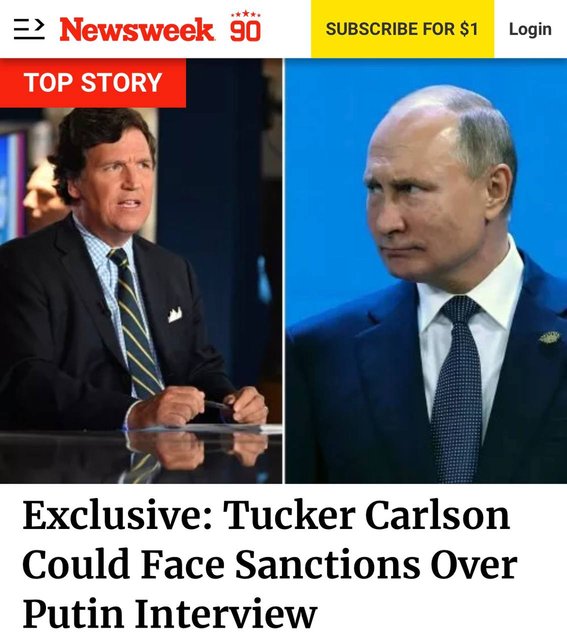Click the stars above the 90
This screenshot has height=640, width=567.
coord(246,14)
